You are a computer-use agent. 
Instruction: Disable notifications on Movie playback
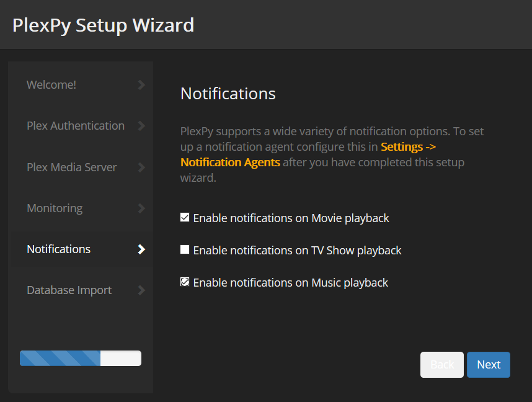coord(184,217)
